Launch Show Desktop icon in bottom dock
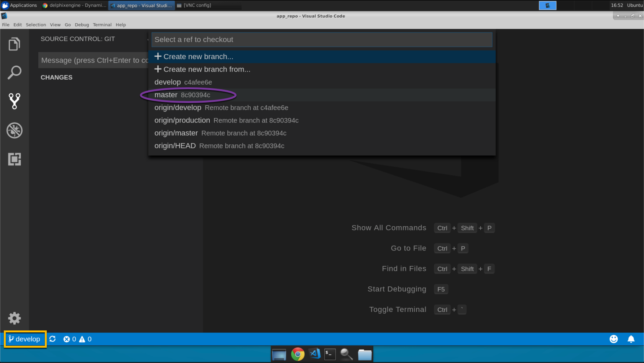The height and width of the screenshot is (363, 644). coord(279,355)
